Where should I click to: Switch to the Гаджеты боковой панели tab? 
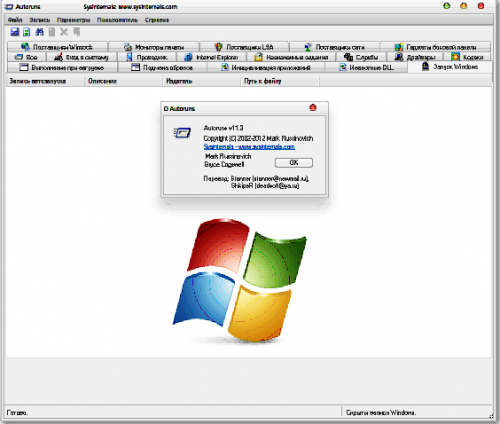435,47
